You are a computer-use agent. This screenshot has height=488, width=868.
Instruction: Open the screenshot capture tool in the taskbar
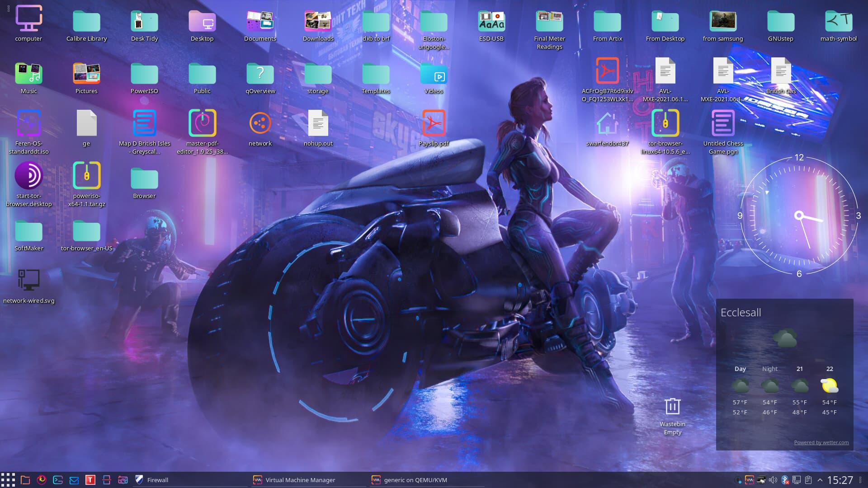pyautogui.click(x=107, y=480)
